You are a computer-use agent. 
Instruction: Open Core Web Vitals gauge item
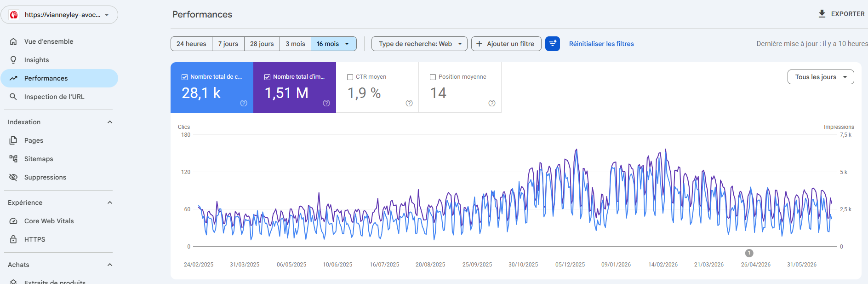click(59, 221)
